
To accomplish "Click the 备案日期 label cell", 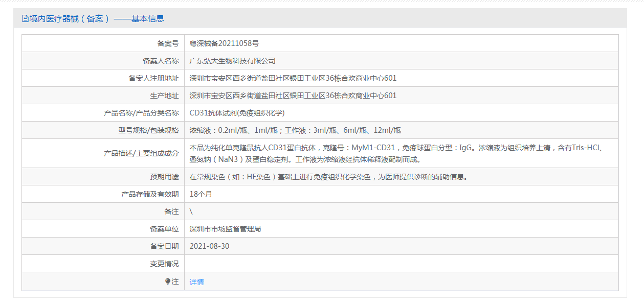I will pos(103,246).
